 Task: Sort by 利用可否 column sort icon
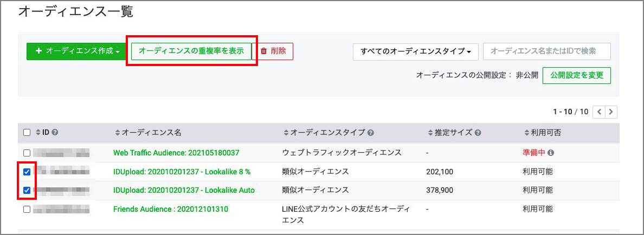[526, 132]
